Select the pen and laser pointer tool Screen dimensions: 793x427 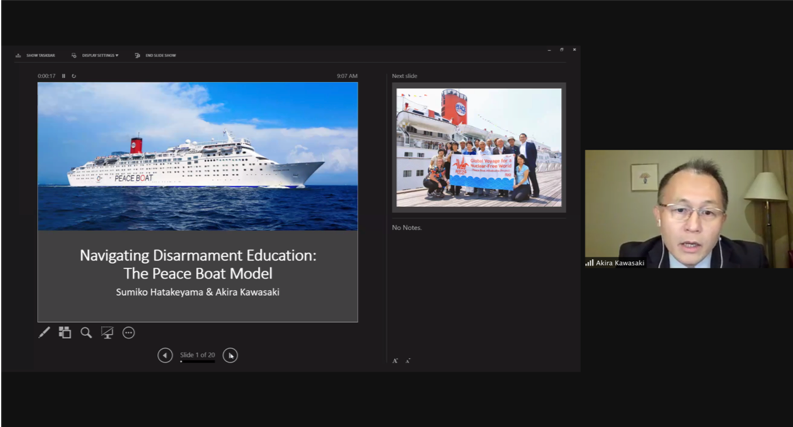(44, 332)
